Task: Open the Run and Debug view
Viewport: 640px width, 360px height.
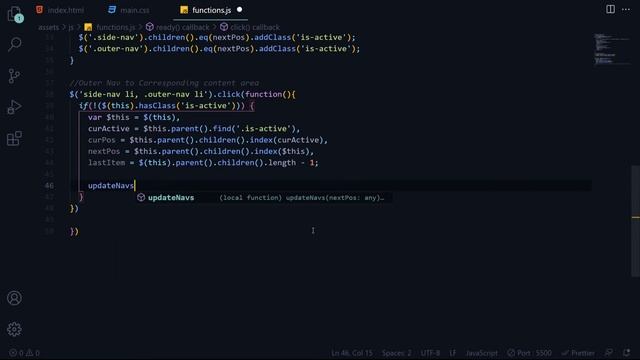Action: (x=14, y=107)
